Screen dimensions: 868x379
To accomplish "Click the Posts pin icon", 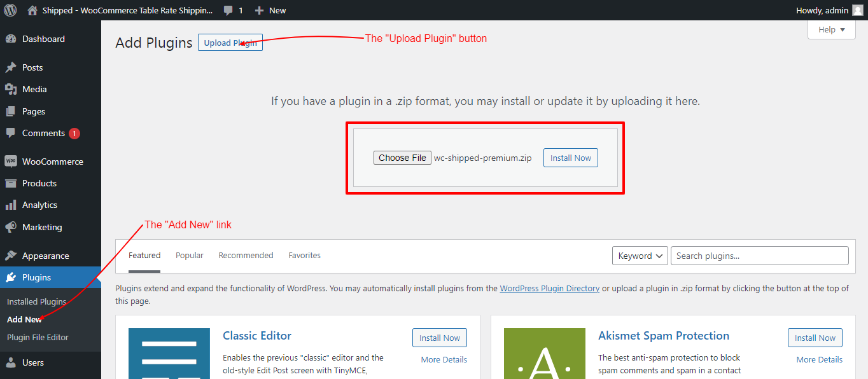I will 11,67.
